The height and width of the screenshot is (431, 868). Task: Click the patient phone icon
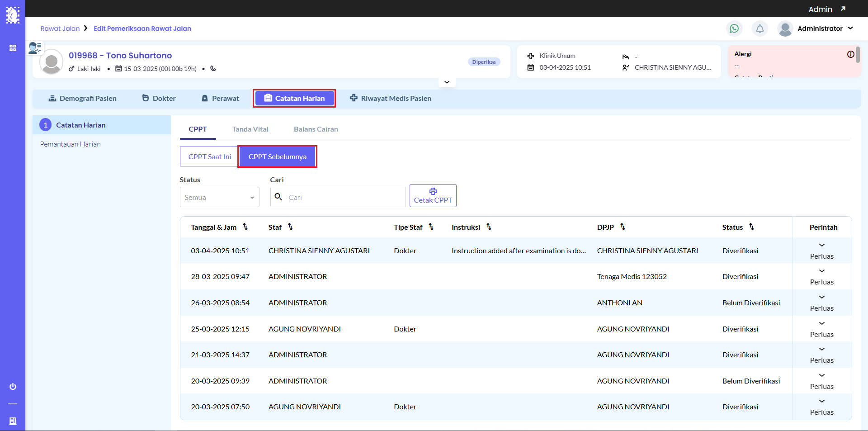pyautogui.click(x=213, y=69)
